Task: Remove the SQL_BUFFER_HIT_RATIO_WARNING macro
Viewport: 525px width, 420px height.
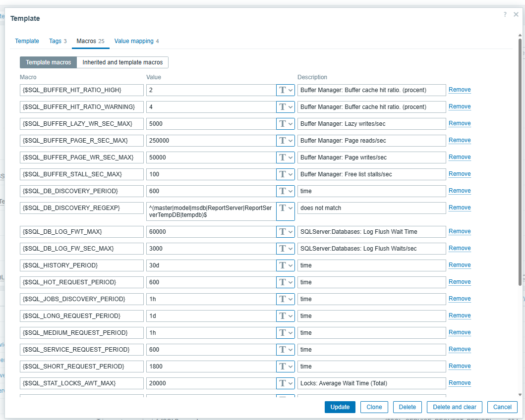Action: [460, 106]
